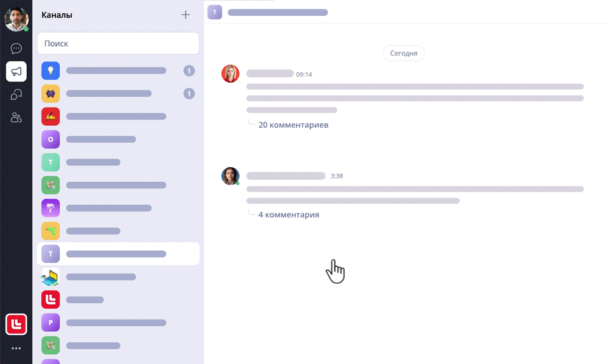
Task: Open the channel with water gun icon
Action: point(119,231)
